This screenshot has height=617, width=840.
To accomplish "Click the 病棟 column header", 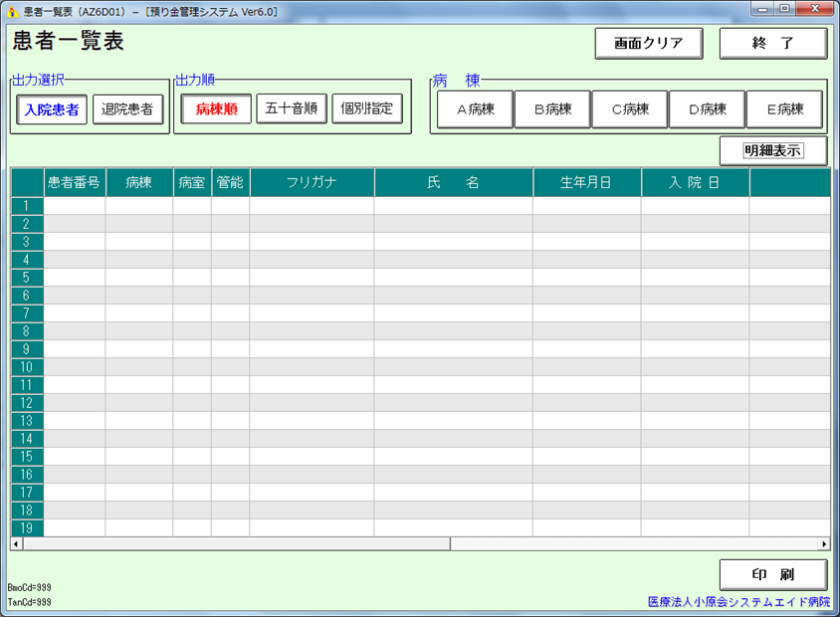I will coord(139,183).
